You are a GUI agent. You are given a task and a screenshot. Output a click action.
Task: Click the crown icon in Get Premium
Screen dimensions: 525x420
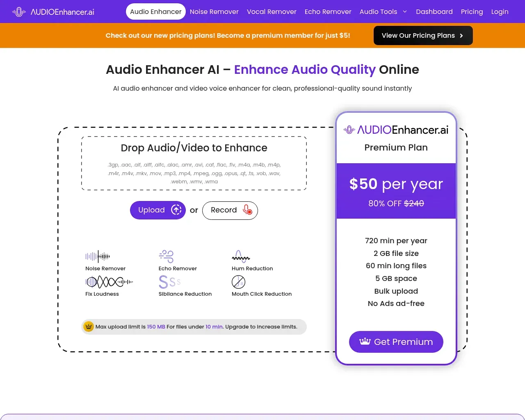365,341
